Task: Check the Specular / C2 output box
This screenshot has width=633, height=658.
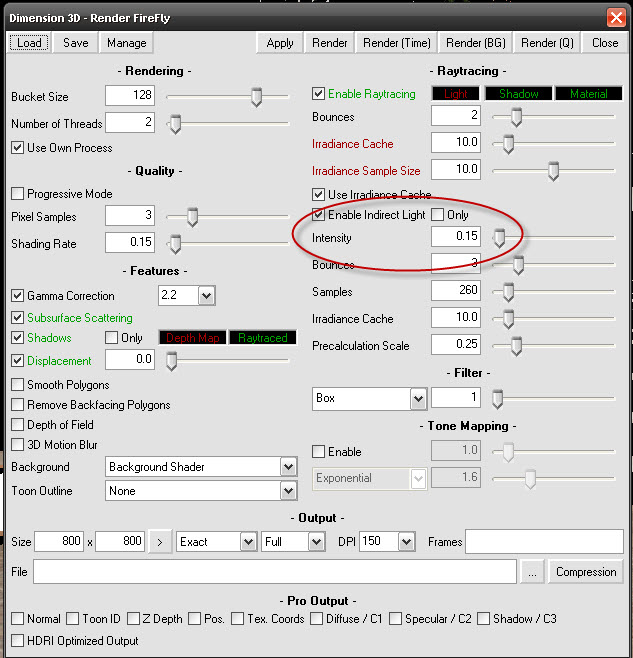Action: click(395, 619)
